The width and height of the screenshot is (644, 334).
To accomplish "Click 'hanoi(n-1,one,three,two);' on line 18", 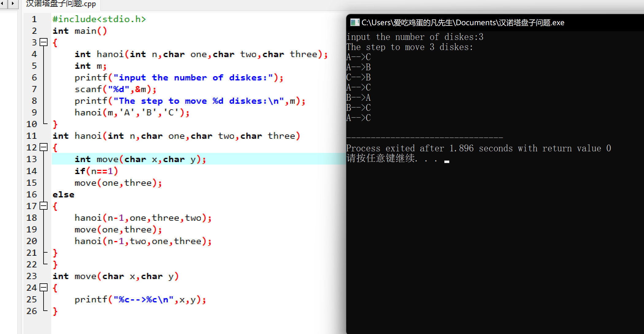I will pyautogui.click(x=143, y=218).
